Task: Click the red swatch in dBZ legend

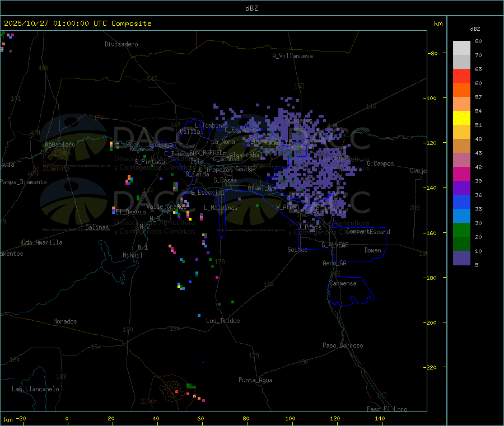Action: (461, 76)
